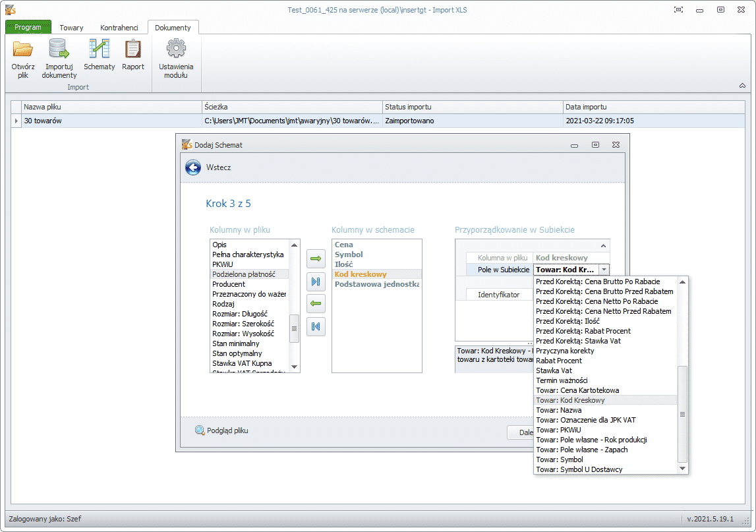Screen dimensions: 756x532
Task: Click the Data importu column header
Action: pyautogui.click(x=654, y=107)
